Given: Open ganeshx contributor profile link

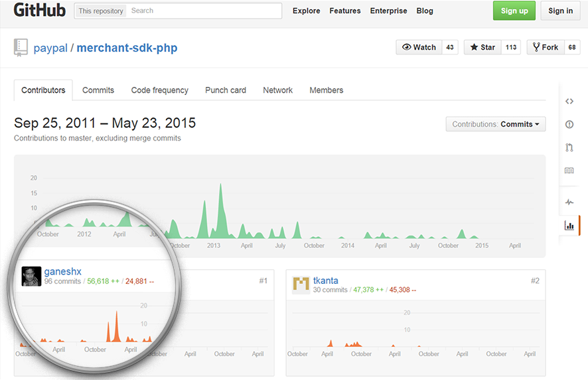Looking at the screenshot, I should tap(62, 271).
